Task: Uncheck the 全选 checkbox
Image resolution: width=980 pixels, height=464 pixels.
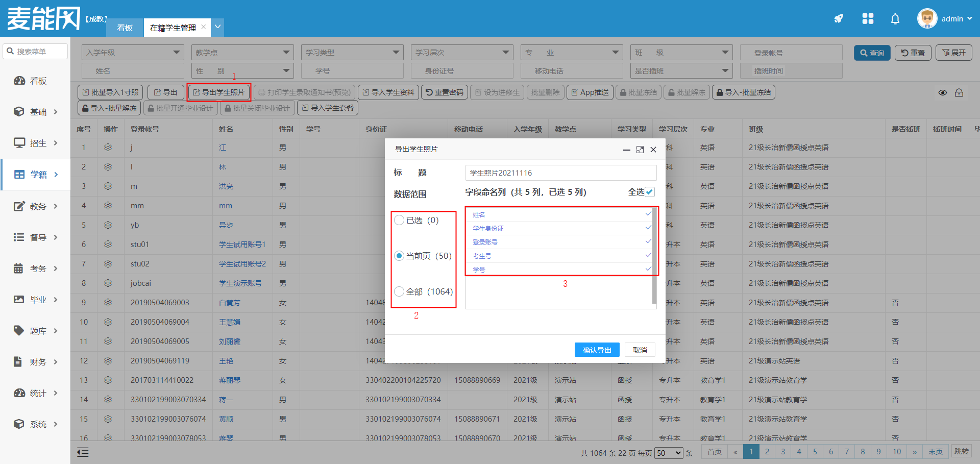Action: pos(650,192)
